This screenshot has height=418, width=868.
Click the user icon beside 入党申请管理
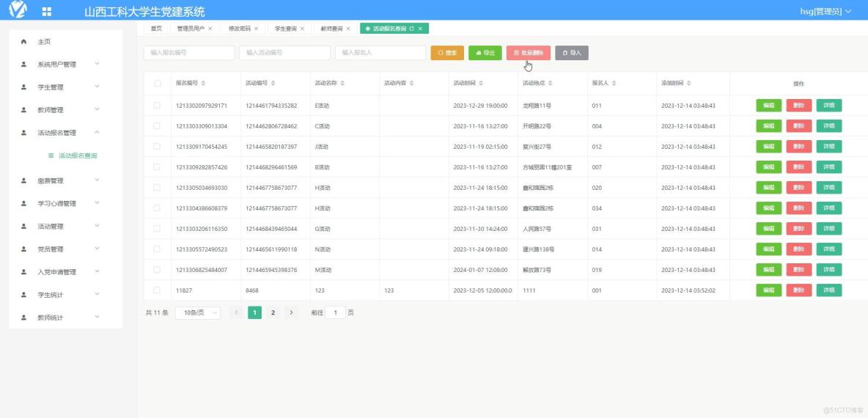(23, 272)
